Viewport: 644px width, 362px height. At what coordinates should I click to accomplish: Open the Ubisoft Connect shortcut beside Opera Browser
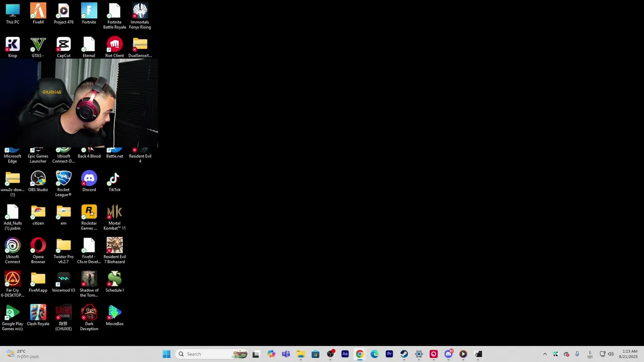pos(13,251)
